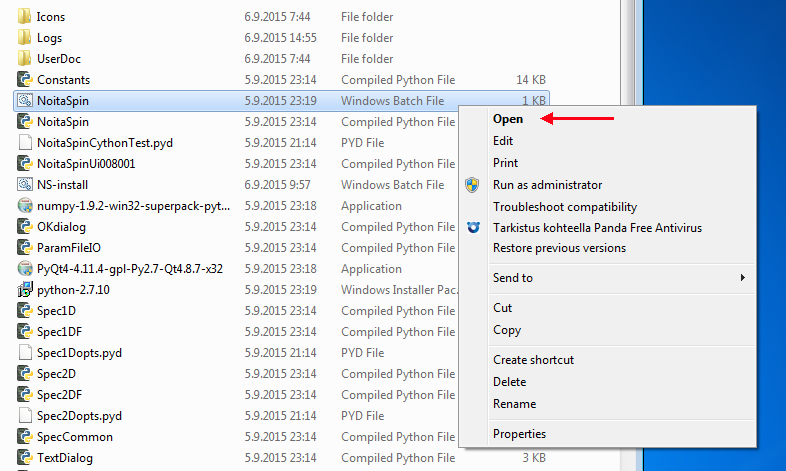Click the Spec1Dopts.pyd file icon

(25, 353)
